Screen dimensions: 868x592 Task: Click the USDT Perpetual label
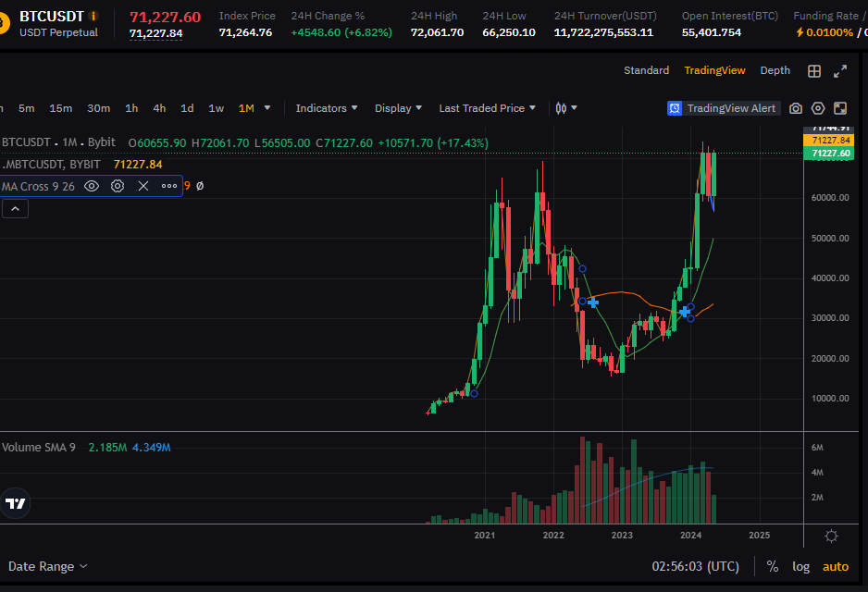(58, 32)
